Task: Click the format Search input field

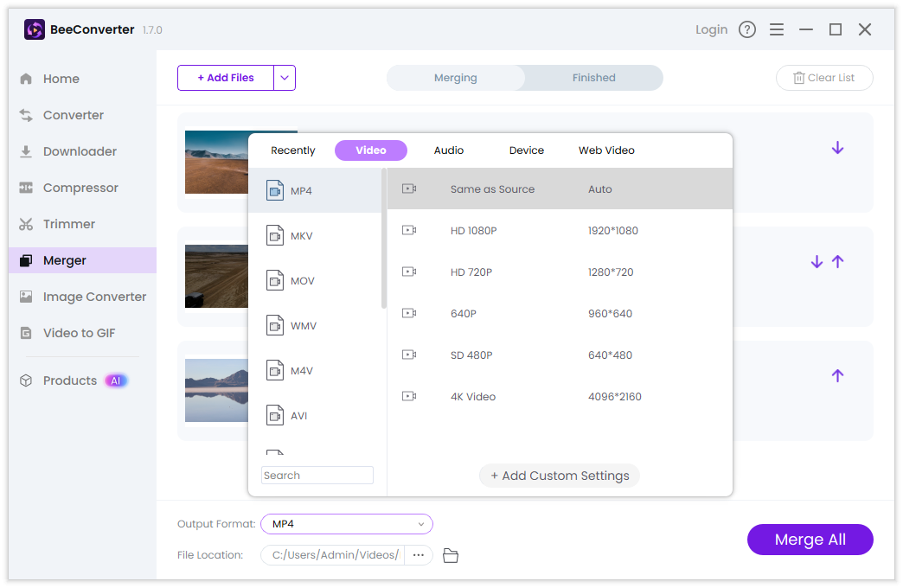Action: coord(317,476)
